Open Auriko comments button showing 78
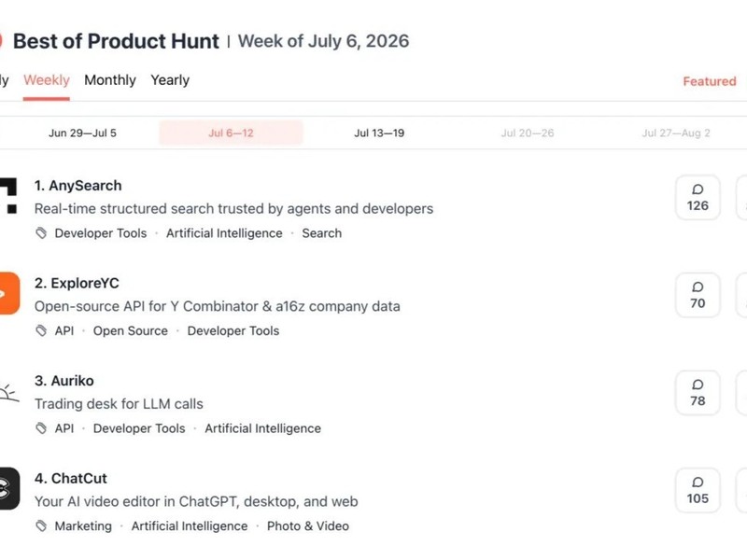The height and width of the screenshot is (560, 747). [x=698, y=392]
